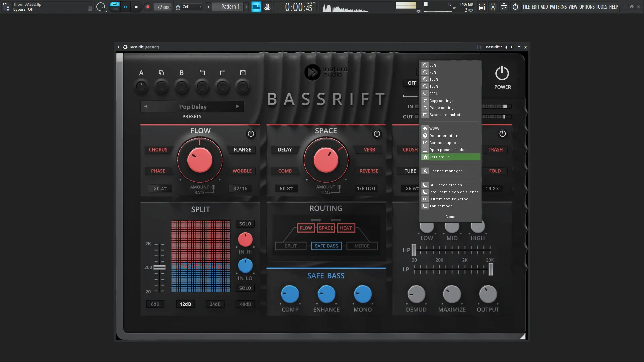The image size is (644, 362).
Task: Click the 24dB slope button
Action: click(215, 304)
